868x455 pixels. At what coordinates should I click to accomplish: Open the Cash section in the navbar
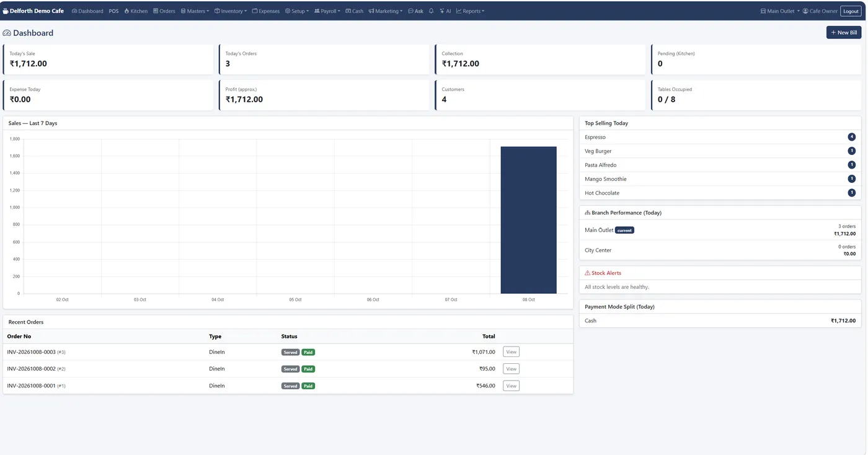click(x=355, y=11)
